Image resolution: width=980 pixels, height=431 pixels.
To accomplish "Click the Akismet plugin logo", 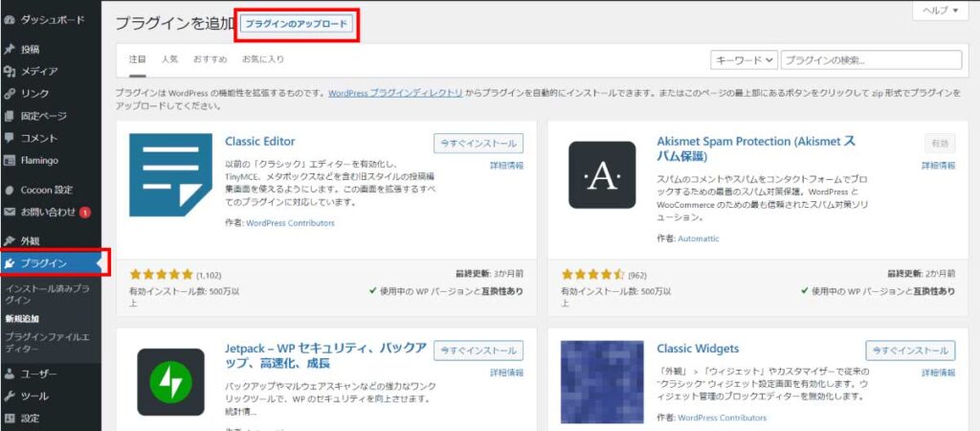I will tap(602, 174).
